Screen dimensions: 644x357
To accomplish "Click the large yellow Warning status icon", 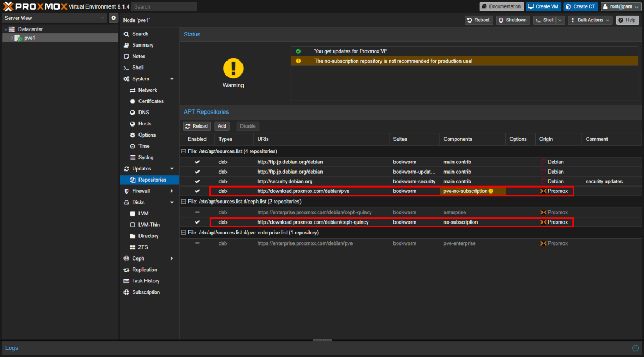I will point(233,68).
